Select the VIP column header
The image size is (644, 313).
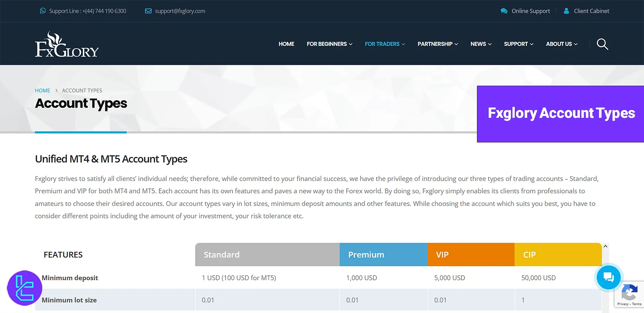471,254
